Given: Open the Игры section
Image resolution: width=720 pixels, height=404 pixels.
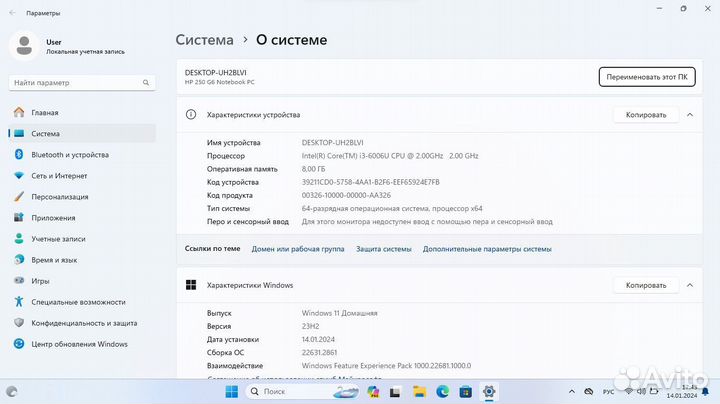Looking at the screenshot, I should 82,281.
